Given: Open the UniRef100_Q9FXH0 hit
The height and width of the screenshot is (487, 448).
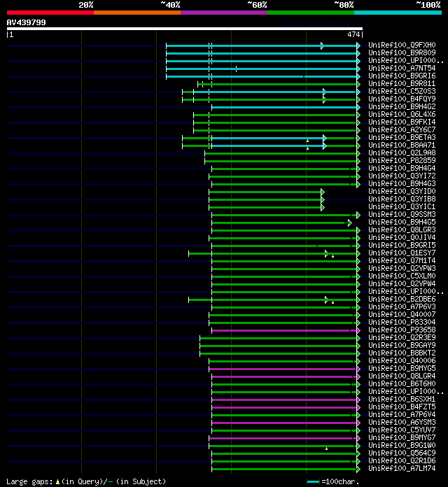Looking at the screenshot, I should (402, 45).
